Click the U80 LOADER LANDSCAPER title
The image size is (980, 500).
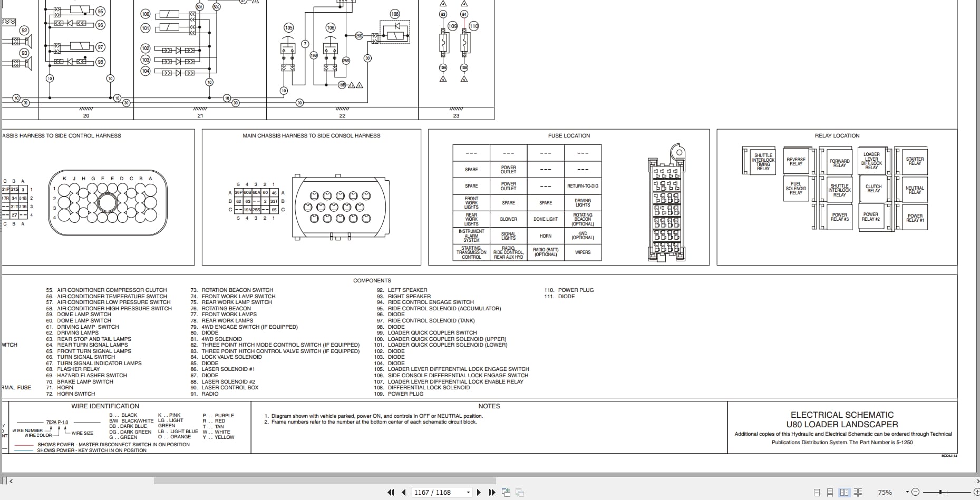(x=842, y=425)
